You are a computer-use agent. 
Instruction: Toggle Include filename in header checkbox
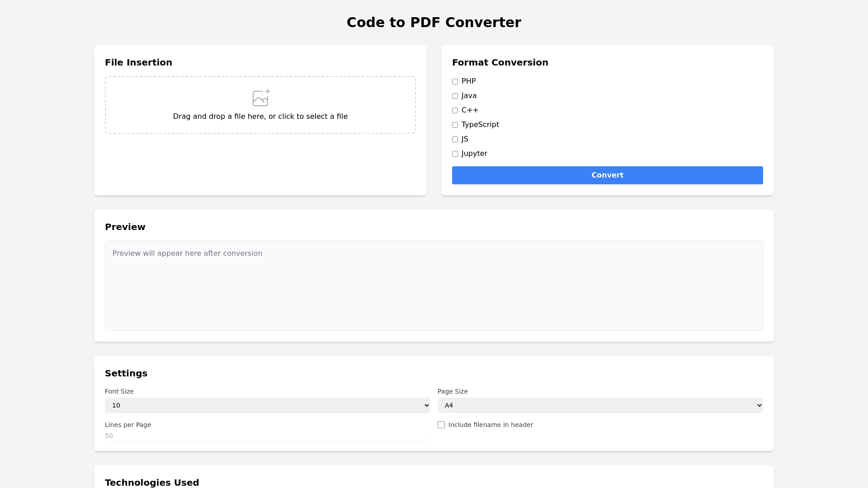[x=441, y=425]
